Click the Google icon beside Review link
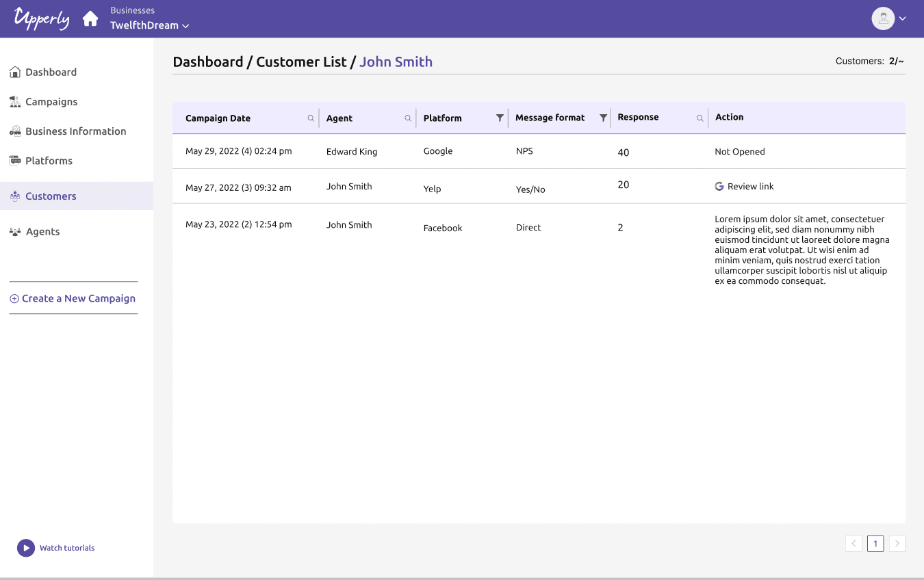The image size is (924, 580). pyautogui.click(x=719, y=186)
